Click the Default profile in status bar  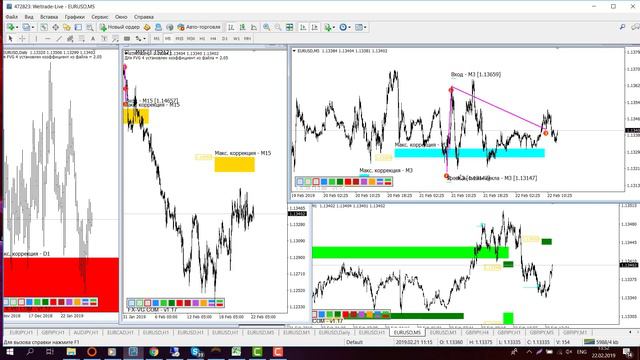pyautogui.click(x=354, y=342)
